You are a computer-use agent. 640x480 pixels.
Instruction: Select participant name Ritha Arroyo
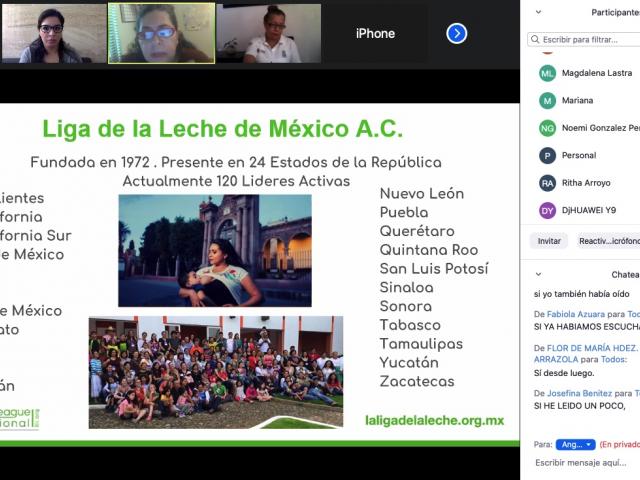(x=586, y=183)
